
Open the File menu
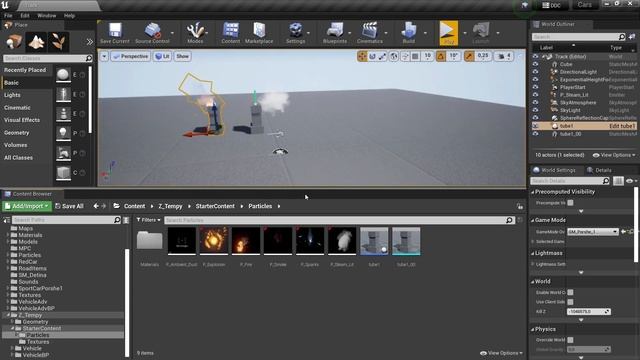click(x=8, y=16)
